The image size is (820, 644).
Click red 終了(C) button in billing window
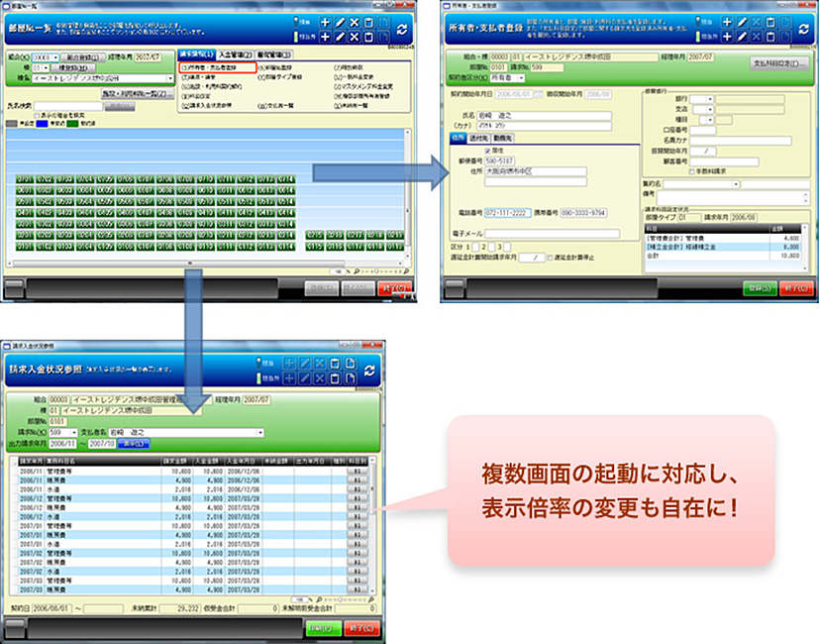tap(361, 628)
